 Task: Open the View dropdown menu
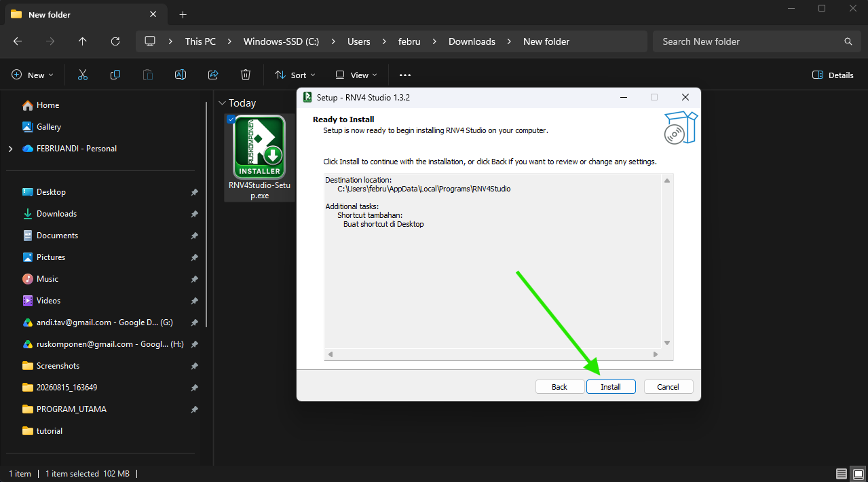point(356,75)
